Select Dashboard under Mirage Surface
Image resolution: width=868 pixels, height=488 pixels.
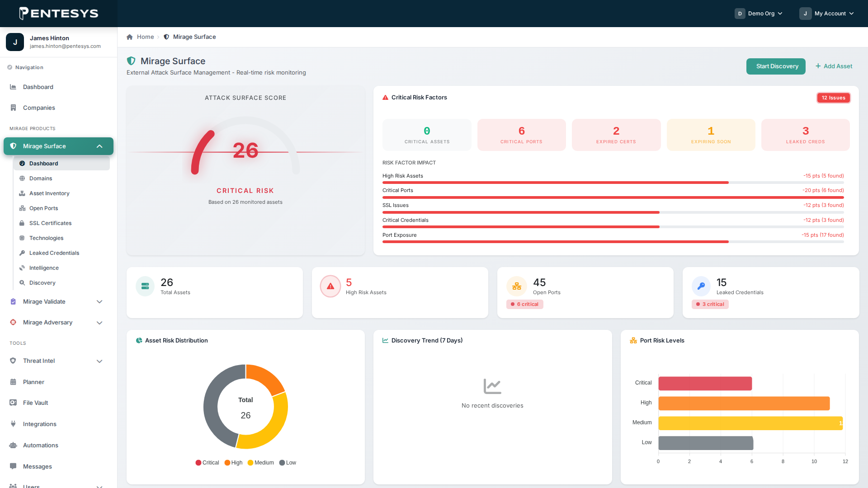(61, 164)
